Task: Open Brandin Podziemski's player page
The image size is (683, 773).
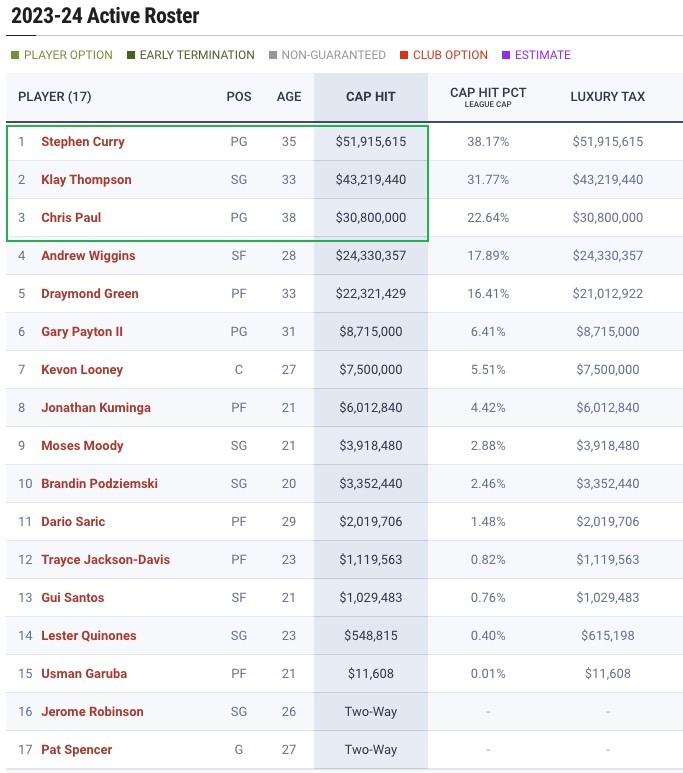Action: tap(99, 484)
